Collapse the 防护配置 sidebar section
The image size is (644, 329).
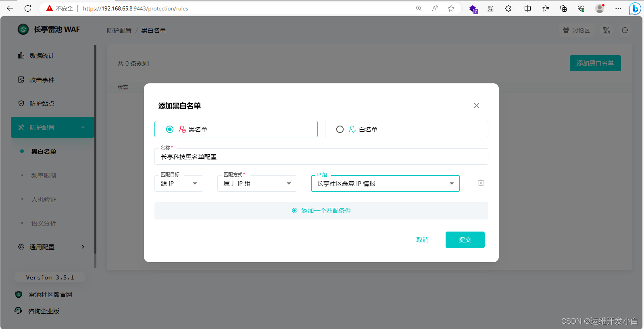52,127
